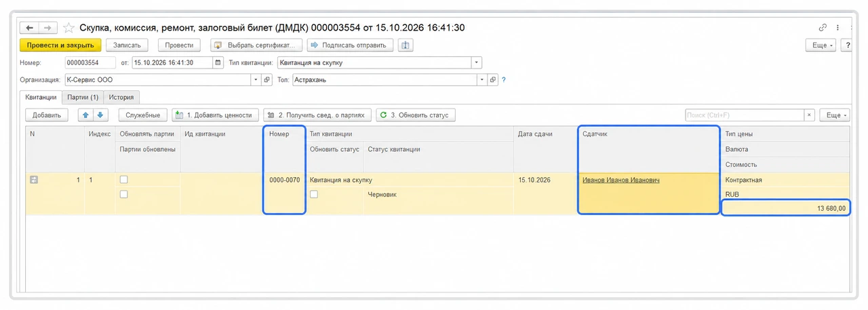Clear the search field with the x
The height and width of the screenshot is (310, 868).
click(x=809, y=115)
